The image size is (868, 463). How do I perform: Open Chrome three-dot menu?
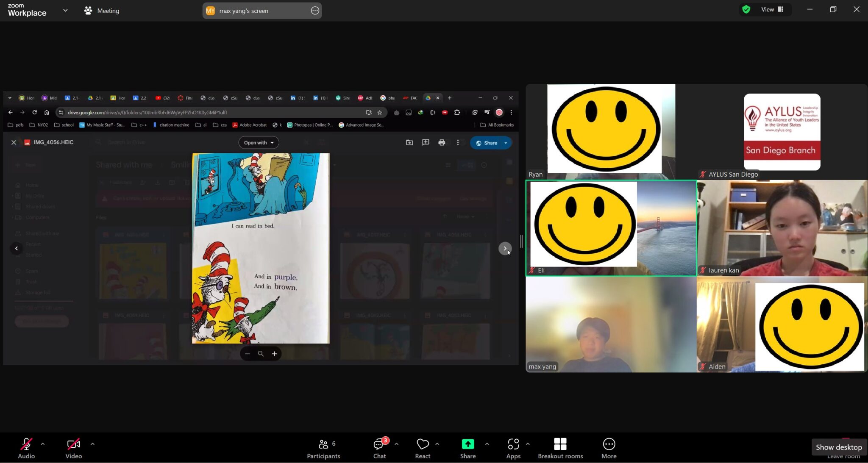tap(511, 112)
